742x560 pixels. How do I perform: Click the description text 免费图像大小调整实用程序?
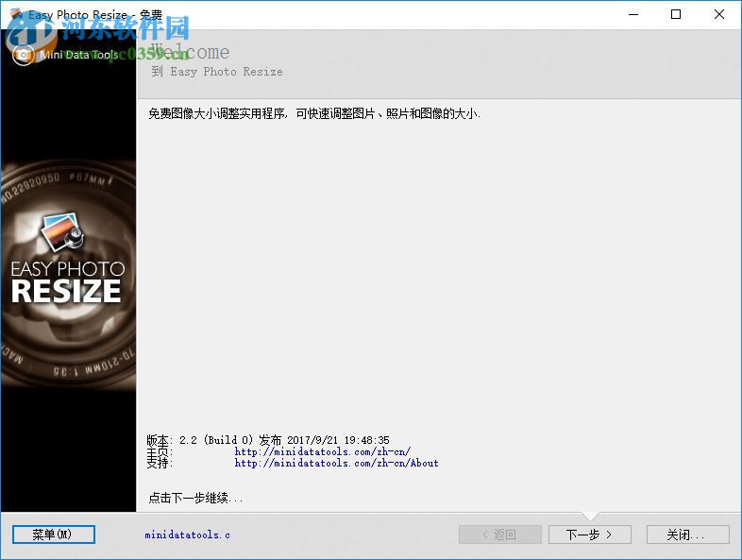217,113
